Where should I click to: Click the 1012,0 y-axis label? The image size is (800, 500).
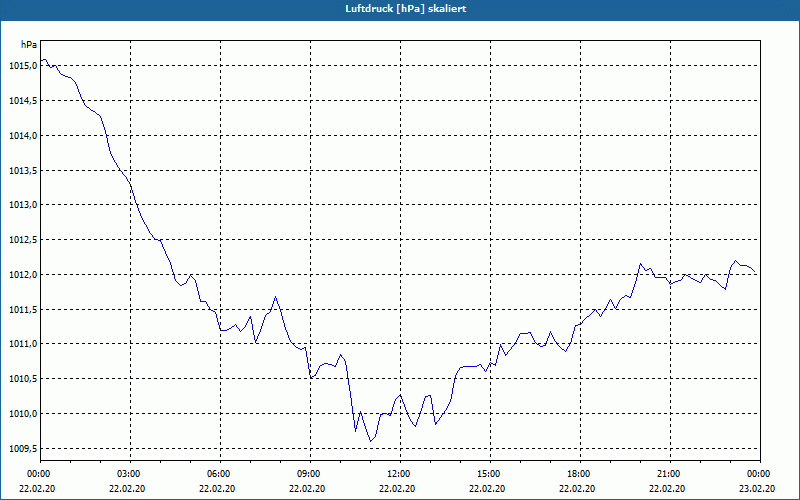(23, 274)
